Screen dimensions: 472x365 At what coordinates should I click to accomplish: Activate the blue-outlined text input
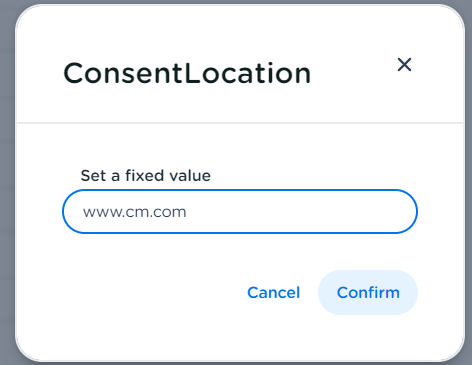click(240, 212)
